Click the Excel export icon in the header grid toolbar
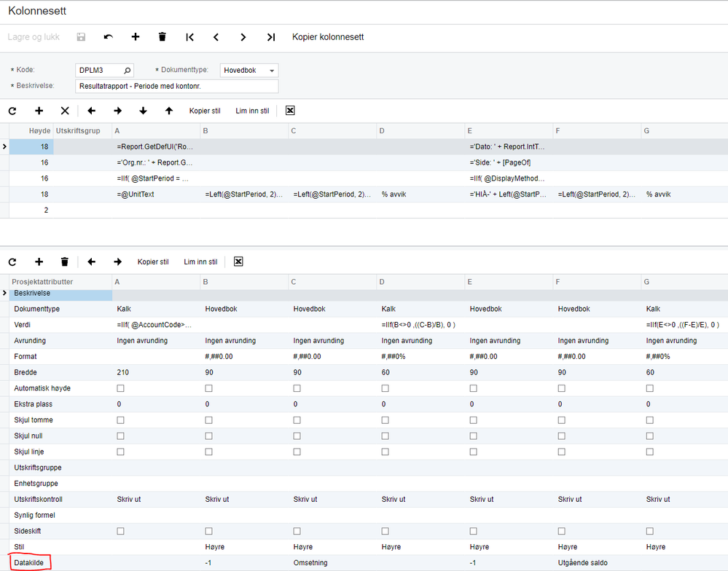This screenshot has width=728, height=571. point(290,111)
